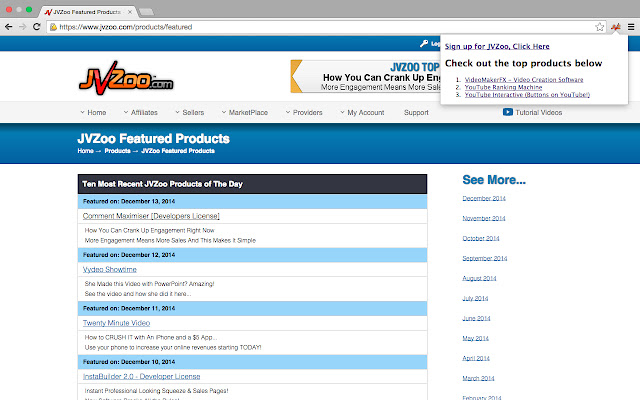
Task: Click 'Featured on: December 10, 2014' row
Action: (252, 362)
